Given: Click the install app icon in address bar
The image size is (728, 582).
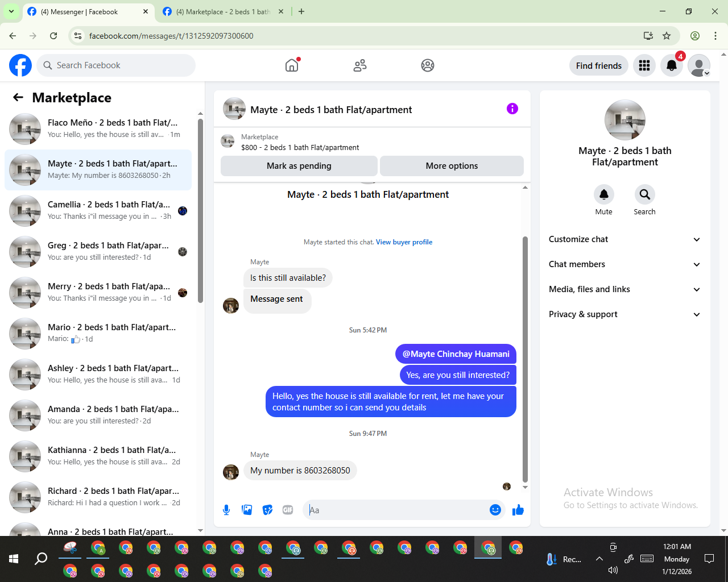Looking at the screenshot, I should (648, 36).
